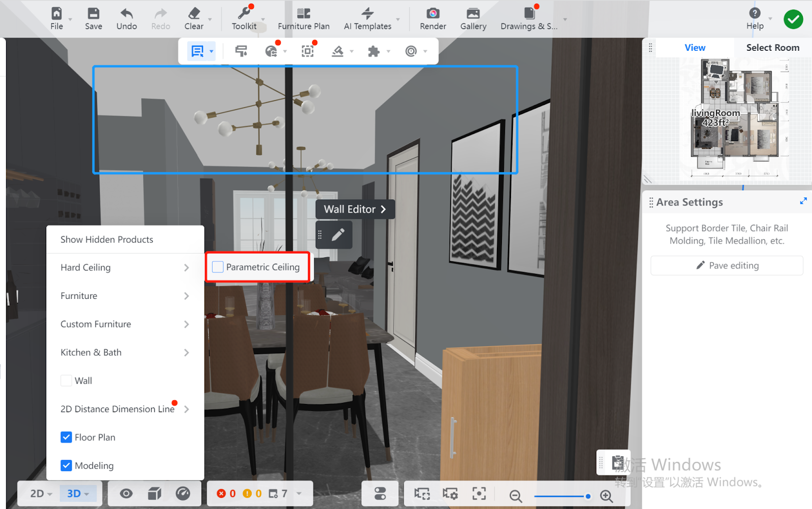Click the red error count indicator
812x509 pixels.
(x=226, y=493)
